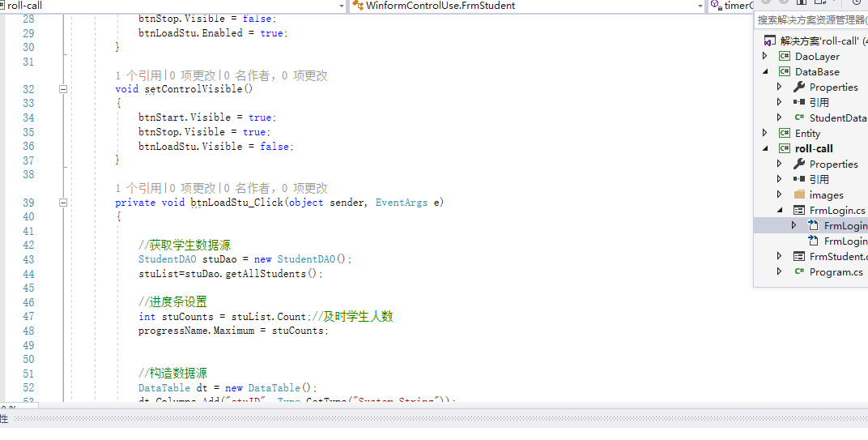Click the FrmStudent form file icon
This screenshot has width=868, height=440.
click(799, 256)
